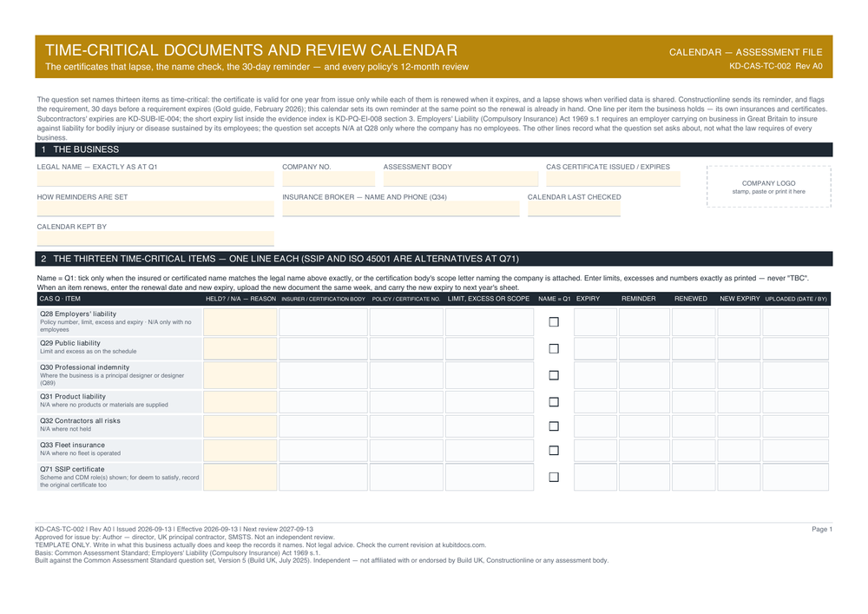Click Held? / N/A reason cell for Q29 Public liability
The image size is (868, 614).
pos(240,349)
